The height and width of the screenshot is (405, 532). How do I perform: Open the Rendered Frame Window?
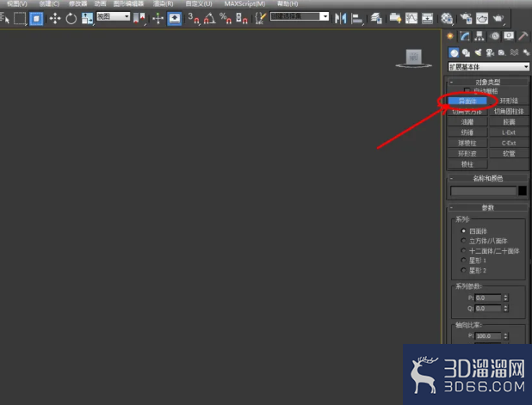482,18
